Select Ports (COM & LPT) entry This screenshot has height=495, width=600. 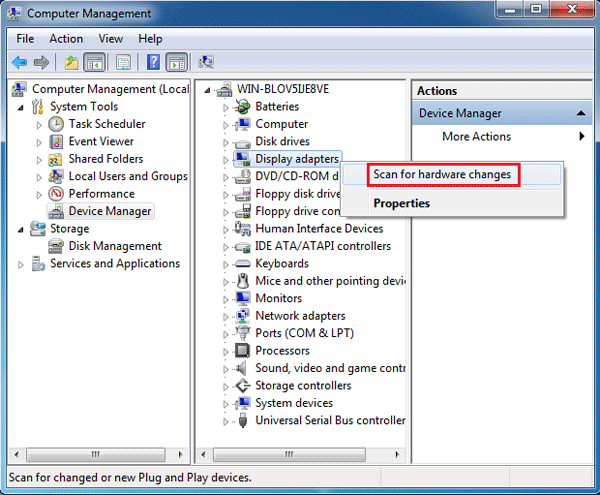pos(305,333)
